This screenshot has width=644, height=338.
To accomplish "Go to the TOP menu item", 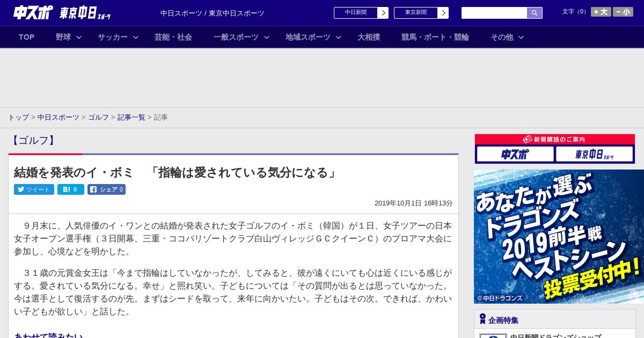I will [x=27, y=37].
